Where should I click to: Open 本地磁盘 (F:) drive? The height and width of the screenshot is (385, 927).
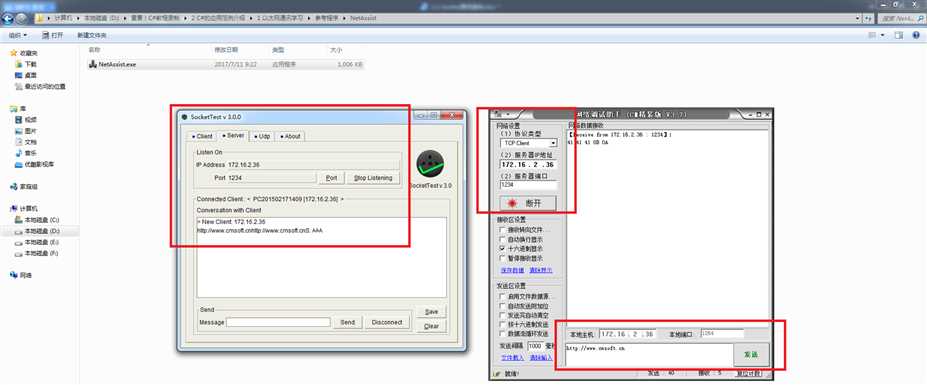tap(37, 253)
